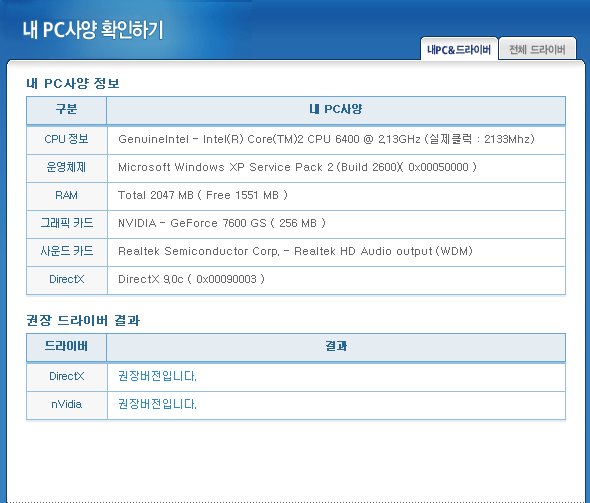
Task: Open the 전체 드라이버 tab
Action: coord(537,49)
